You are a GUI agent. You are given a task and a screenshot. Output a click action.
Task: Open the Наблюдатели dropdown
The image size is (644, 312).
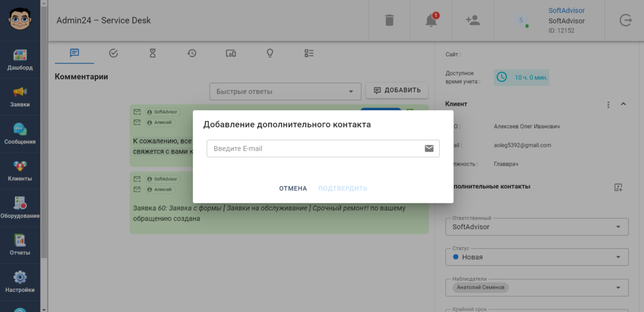[x=537, y=287]
